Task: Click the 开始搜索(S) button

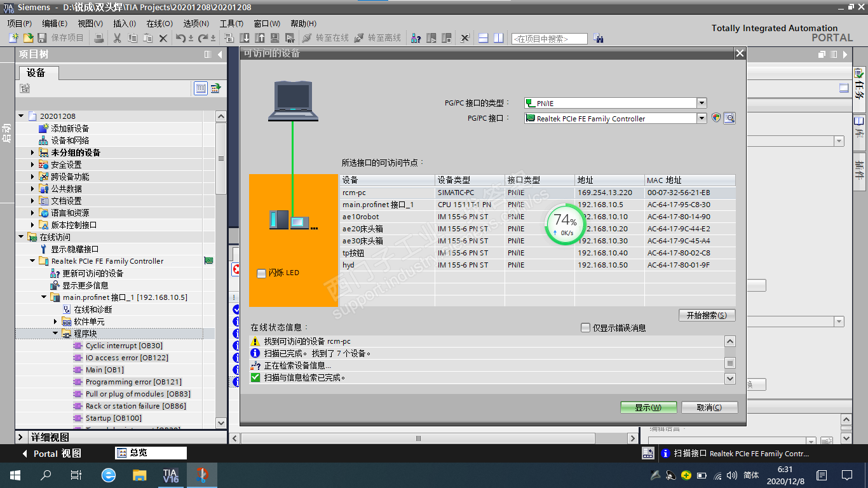Action: (707, 315)
